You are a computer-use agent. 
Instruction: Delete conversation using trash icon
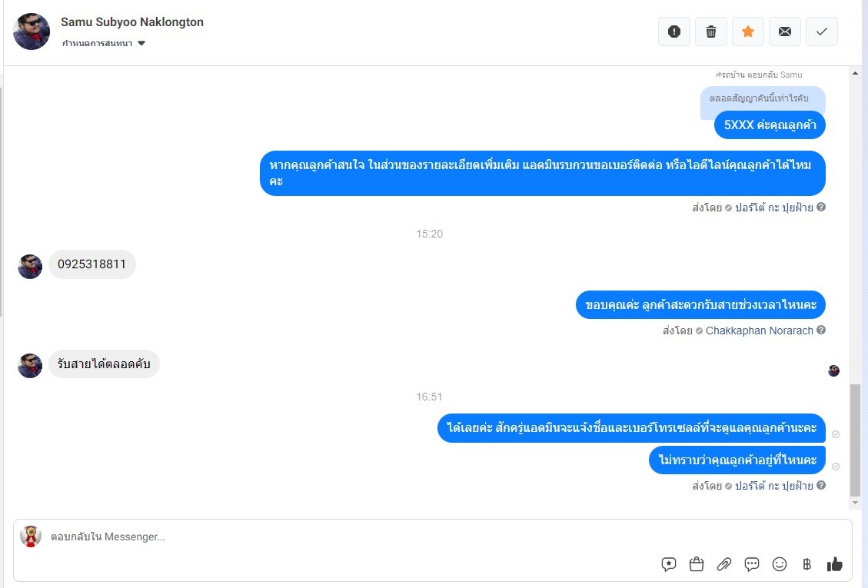pos(711,32)
